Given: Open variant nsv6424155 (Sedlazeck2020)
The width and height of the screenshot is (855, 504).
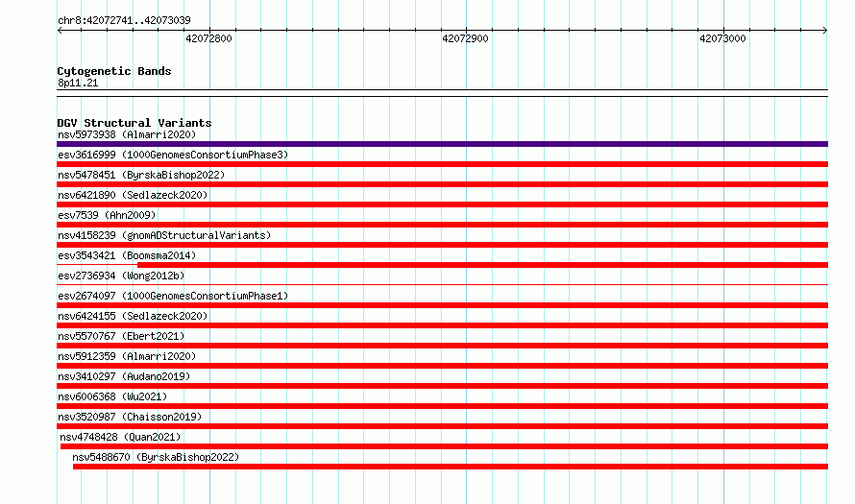Looking at the screenshot, I should click(133, 316).
